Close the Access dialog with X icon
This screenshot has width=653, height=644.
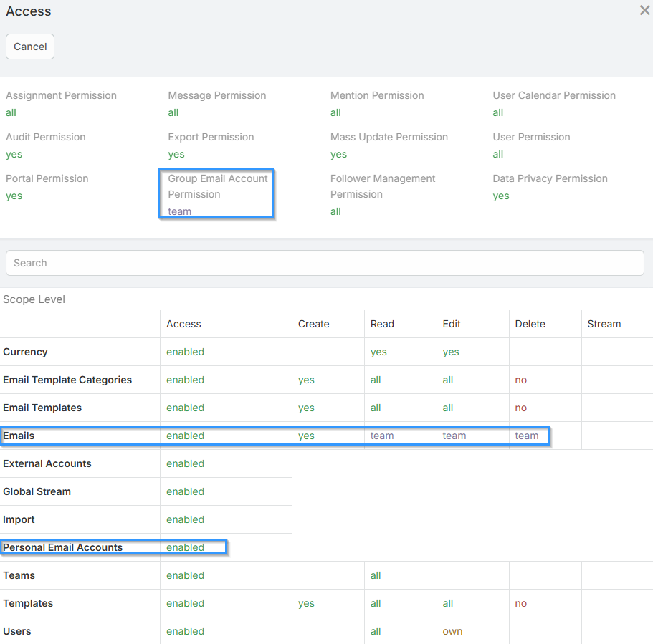coord(644,11)
